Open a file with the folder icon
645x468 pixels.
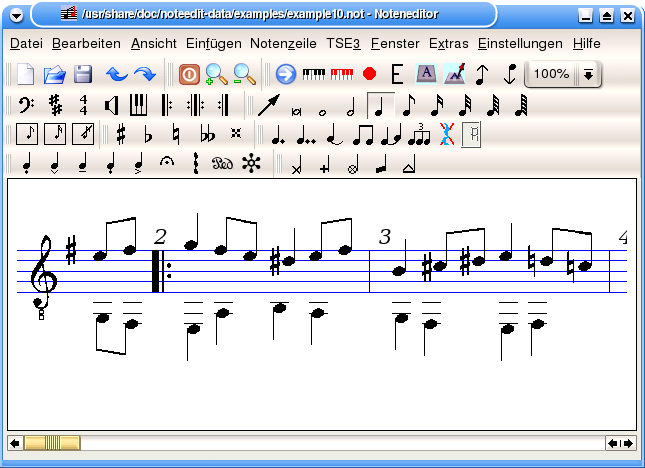coord(55,74)
